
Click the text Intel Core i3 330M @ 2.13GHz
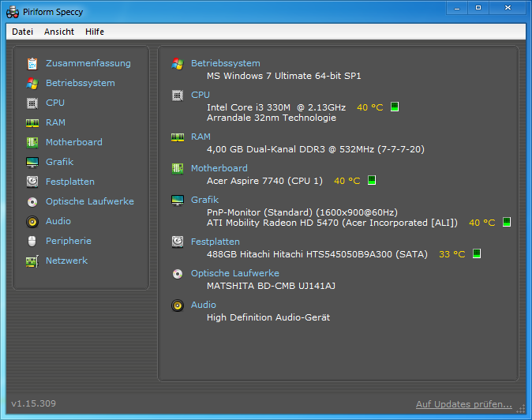(276, 107)
